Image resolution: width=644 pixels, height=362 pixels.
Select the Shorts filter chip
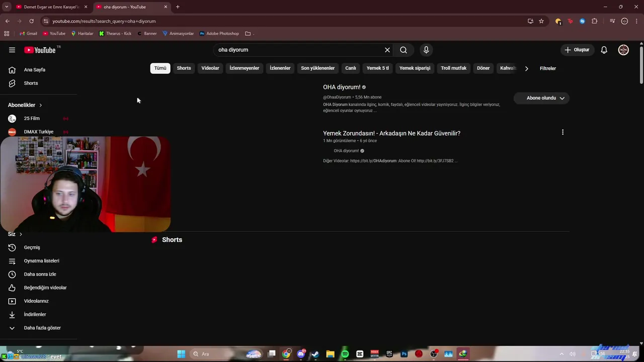tap(184, 68)
